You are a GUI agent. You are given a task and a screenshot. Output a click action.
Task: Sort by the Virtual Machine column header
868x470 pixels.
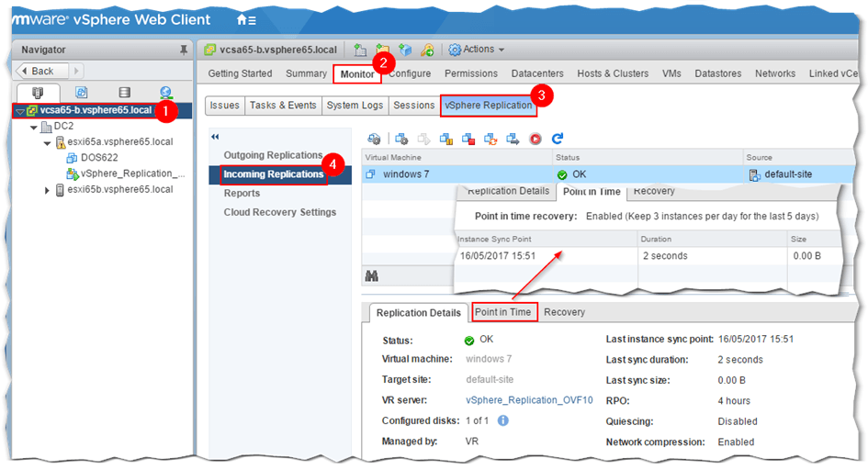click(457, 158)
